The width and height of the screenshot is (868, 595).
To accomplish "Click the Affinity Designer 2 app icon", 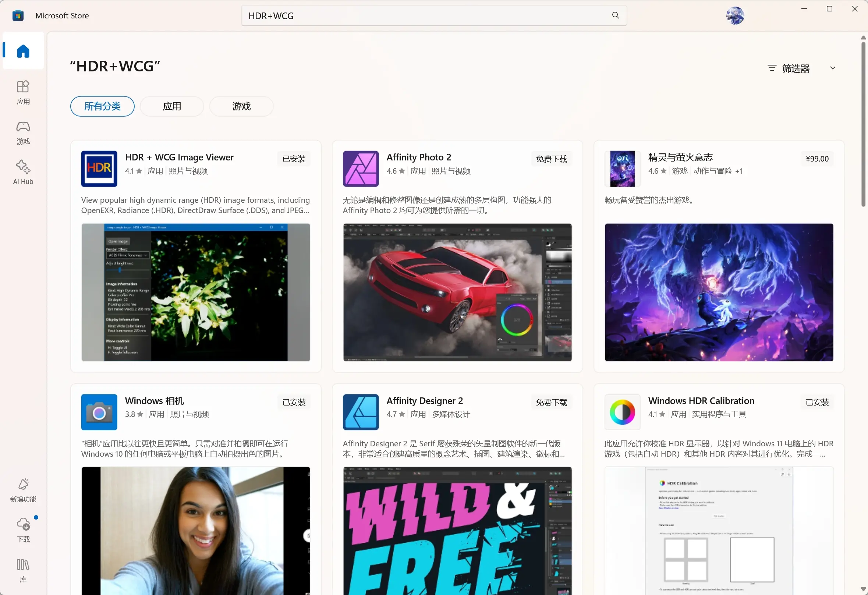I will (x=361, y=412).
